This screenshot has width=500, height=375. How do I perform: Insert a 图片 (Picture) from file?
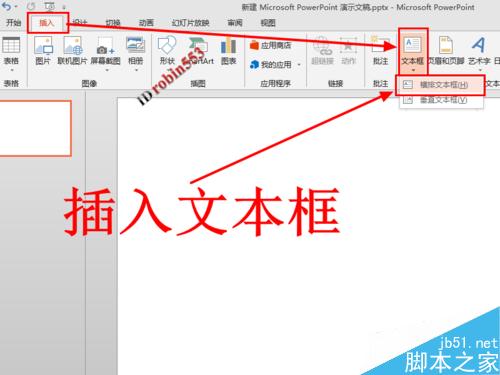43,50
